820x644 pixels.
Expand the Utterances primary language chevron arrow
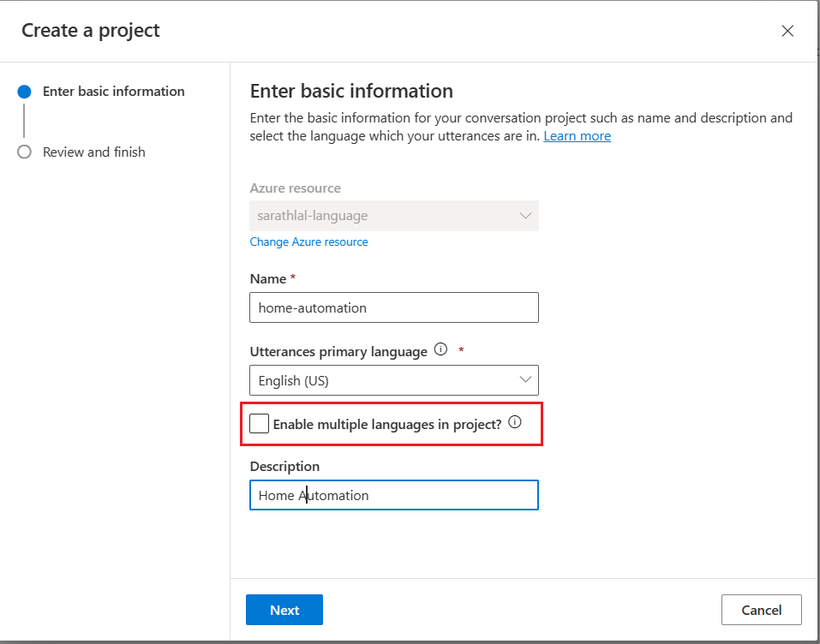pyautogui.click(x=525, y=379)
